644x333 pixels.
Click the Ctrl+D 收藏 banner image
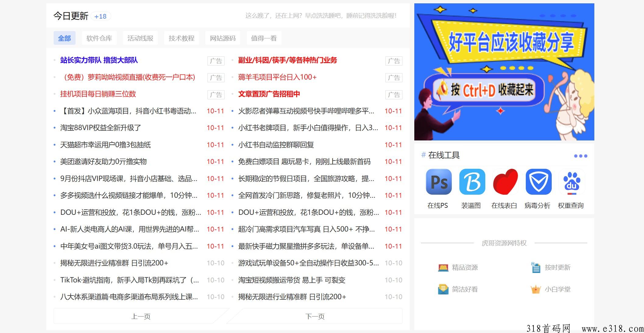pos(504,72)
